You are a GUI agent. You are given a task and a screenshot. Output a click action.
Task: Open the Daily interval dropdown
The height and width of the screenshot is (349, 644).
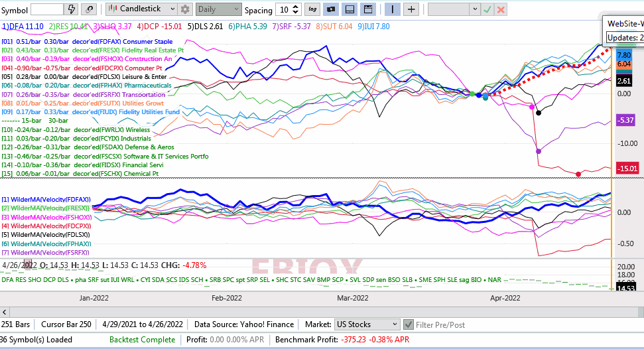coord(218,9)
